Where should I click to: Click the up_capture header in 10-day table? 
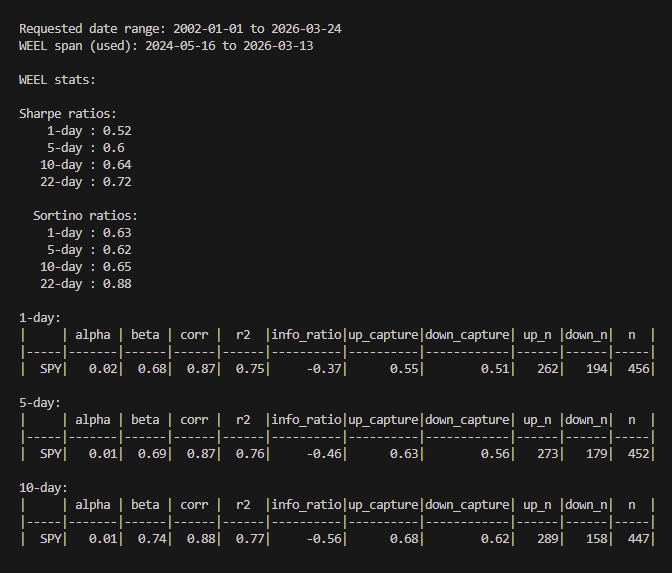383,505
